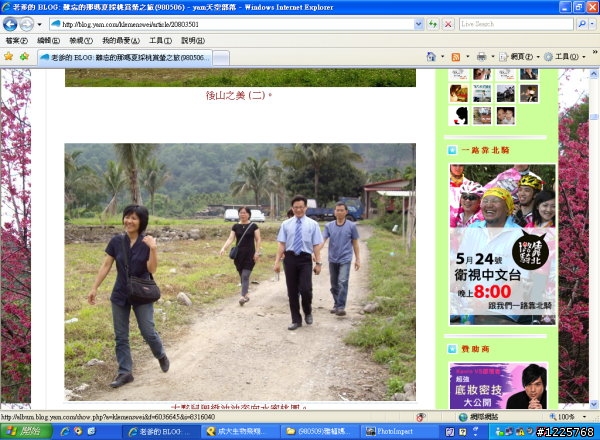This screenshot has width=600, height=440.
Task: Click the Print icon
Action: tap(481, 57)
